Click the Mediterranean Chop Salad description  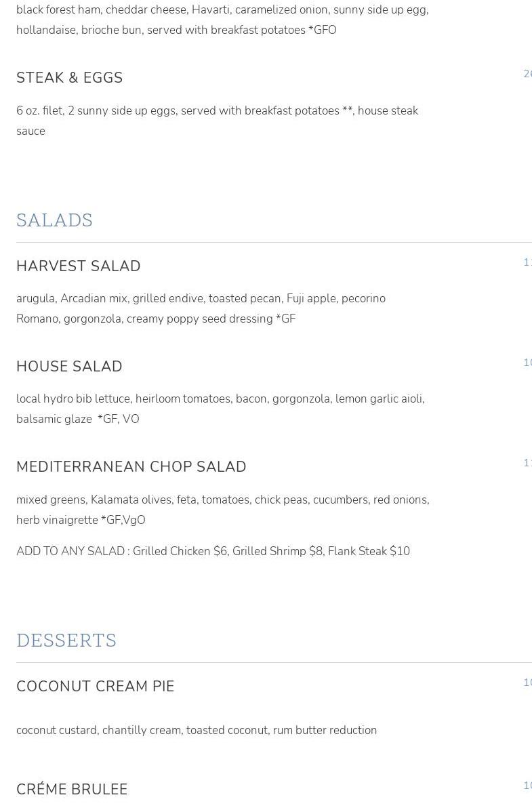222,510
